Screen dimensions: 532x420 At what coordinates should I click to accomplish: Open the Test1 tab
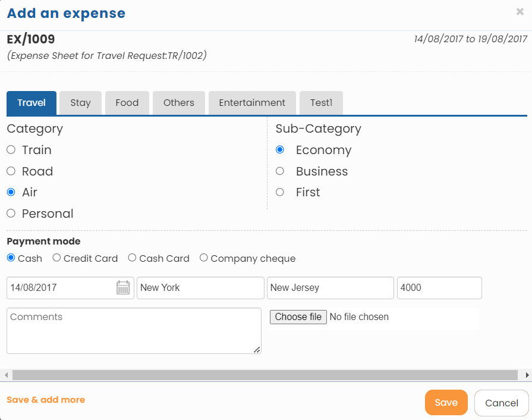[321, 102]
